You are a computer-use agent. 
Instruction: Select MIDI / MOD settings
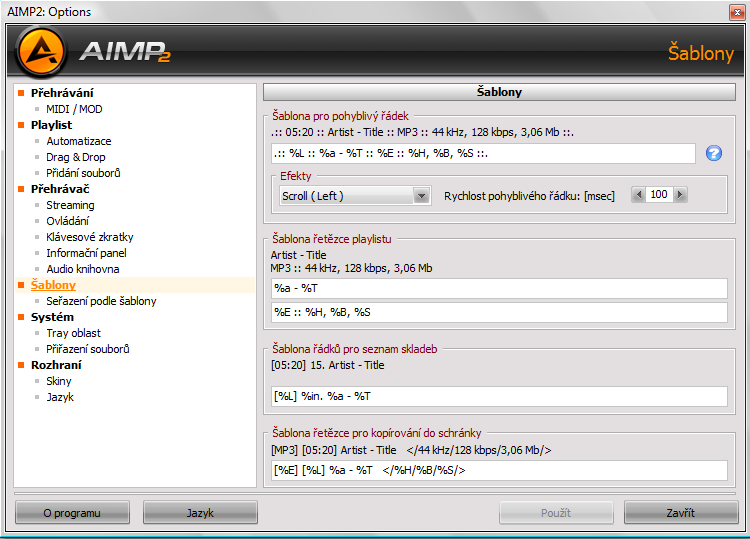coord(74,109)
